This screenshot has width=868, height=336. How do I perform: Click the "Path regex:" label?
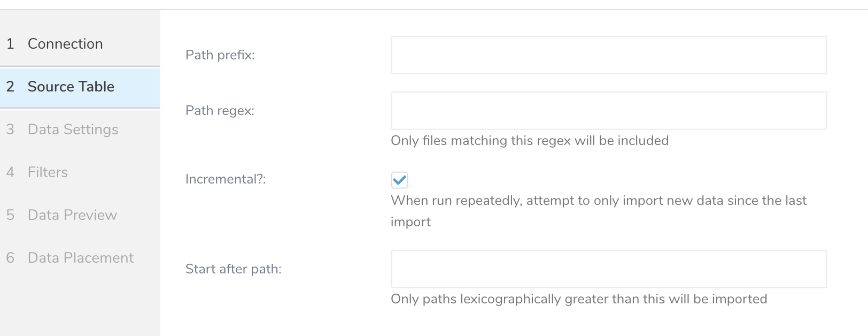coord(220,111)
